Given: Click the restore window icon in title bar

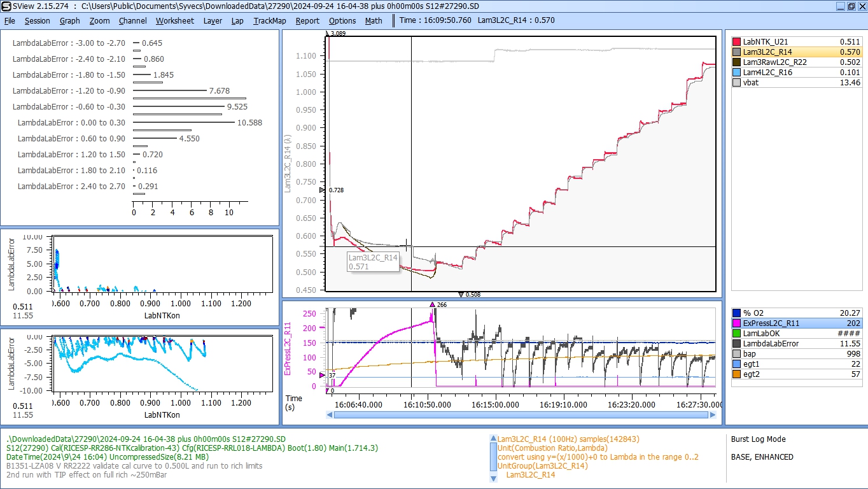Looking at the screenshot, I should point(851,6).
